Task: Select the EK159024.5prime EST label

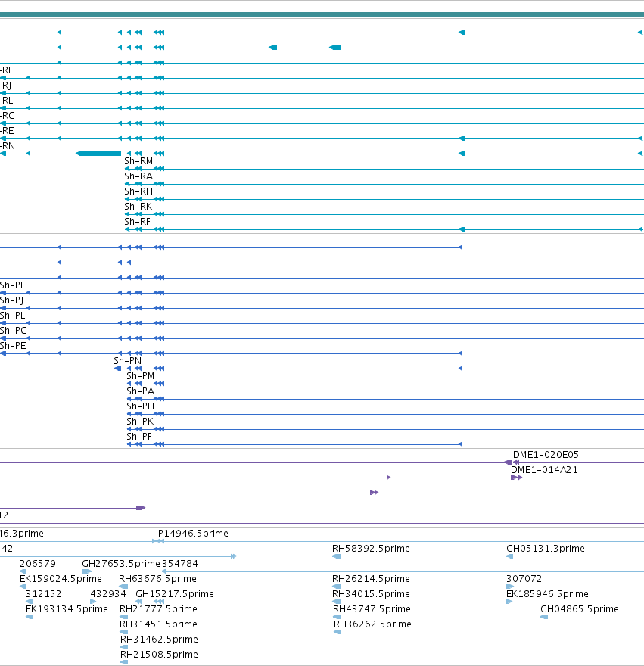Action: 61,579
